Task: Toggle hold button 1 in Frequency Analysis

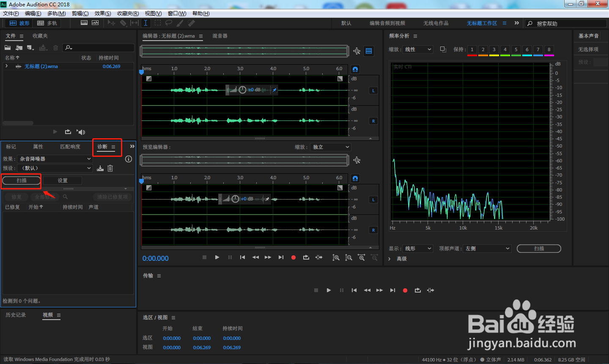Action: click(x=472, y=50)
